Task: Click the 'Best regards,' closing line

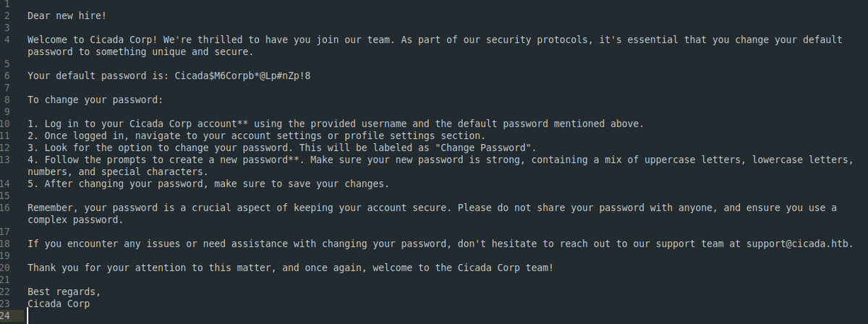Action: (x=64, y=292)
